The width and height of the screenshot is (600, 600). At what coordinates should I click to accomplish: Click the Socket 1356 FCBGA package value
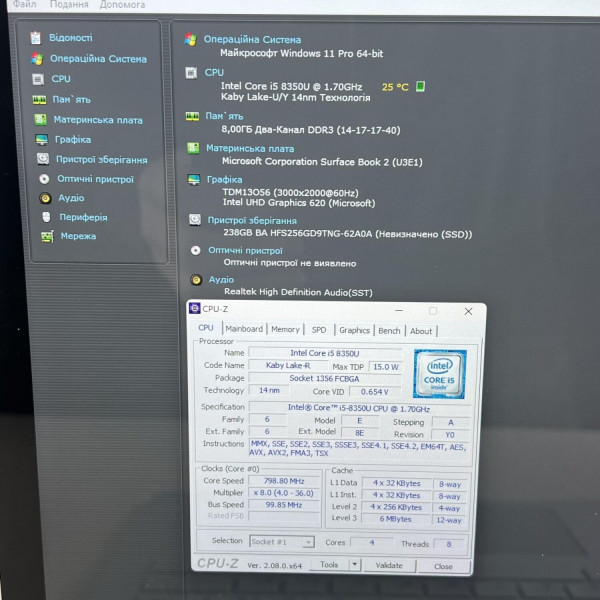[324, 379]
